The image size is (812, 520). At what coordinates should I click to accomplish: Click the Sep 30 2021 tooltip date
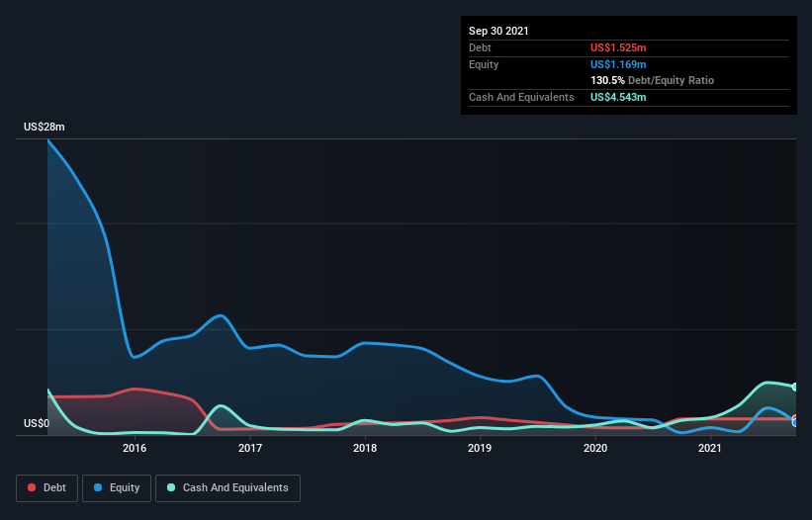point(498,31)
